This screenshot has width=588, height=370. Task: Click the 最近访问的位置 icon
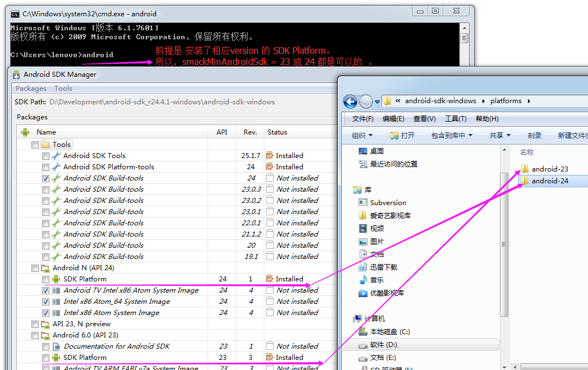[x=362, y=164]
